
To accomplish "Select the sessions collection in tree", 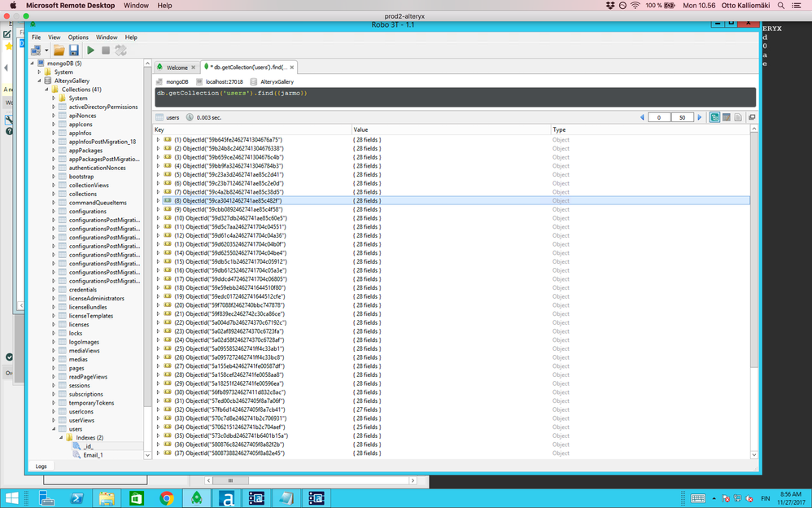I will click(x=79, y=386).
